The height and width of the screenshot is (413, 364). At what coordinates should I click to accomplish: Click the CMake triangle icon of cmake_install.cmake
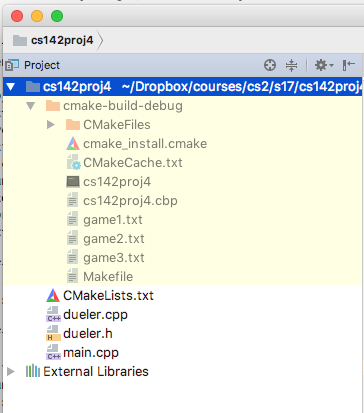tap(73, 144)
